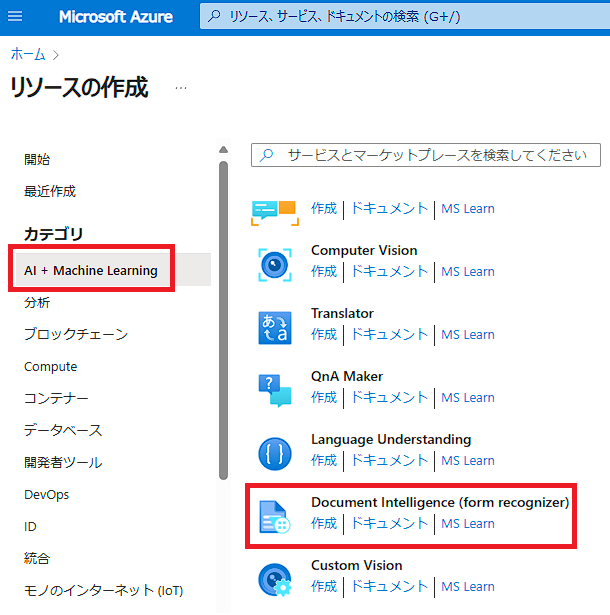610x615 pixels.
Task: Click the Microsoft Azure logo text
Action: pos(116,17)
